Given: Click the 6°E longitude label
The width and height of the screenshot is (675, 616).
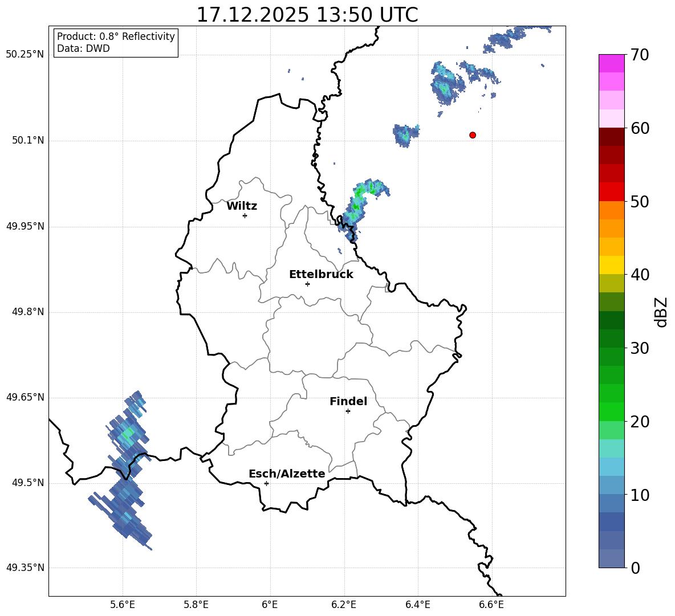Looking at the screenshot, I should [x=270, y=605].
